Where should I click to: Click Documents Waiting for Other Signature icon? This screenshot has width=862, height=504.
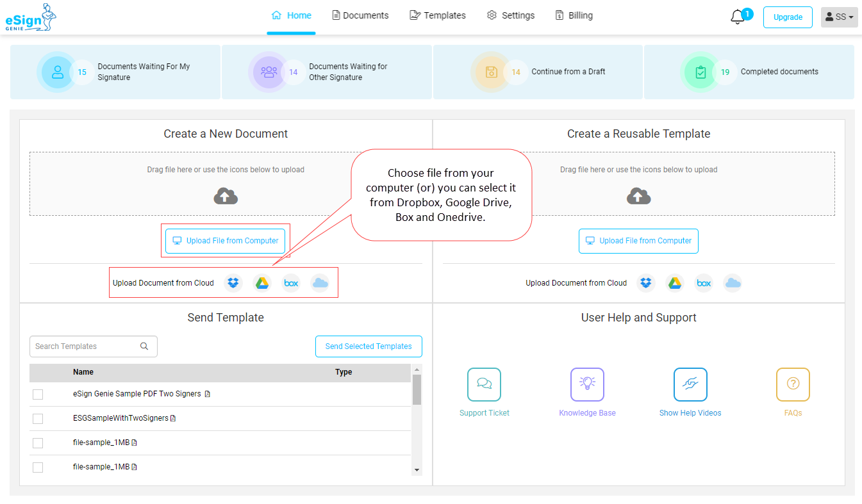[x=269, y=72]
